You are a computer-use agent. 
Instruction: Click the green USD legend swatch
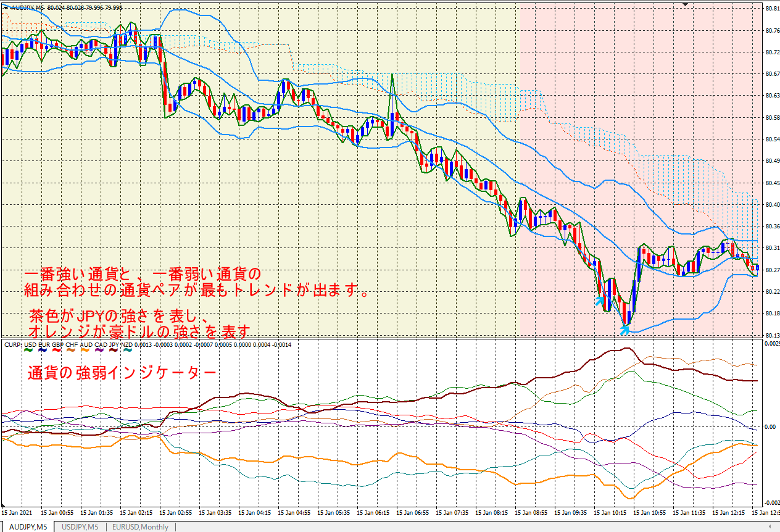point(28,350)
